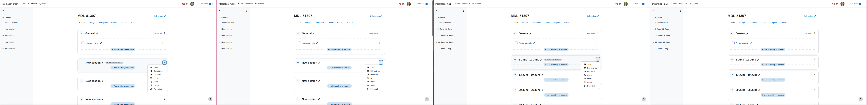The image size is (868, 105).
Task: Open notifications bell in first panel
Action: pos(183,4)
